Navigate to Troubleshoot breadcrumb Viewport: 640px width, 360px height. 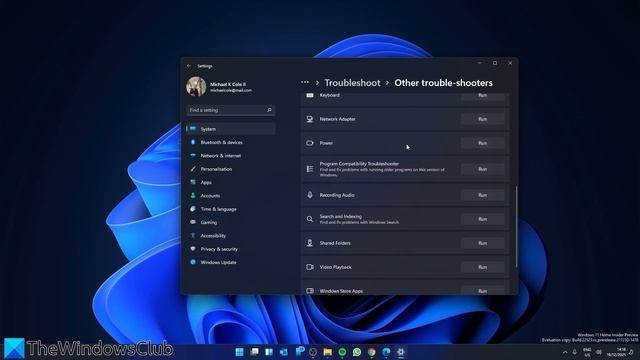(352, 83)
